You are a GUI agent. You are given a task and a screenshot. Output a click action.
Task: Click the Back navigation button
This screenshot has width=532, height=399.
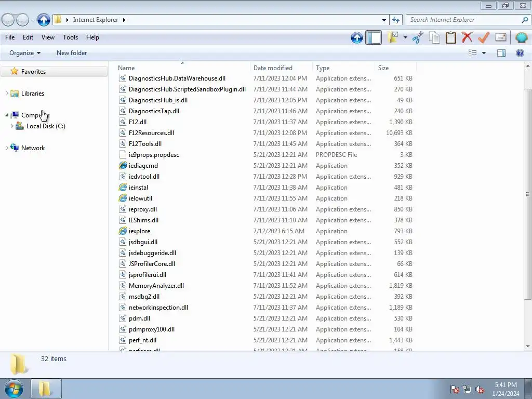[x=8, y=20]
